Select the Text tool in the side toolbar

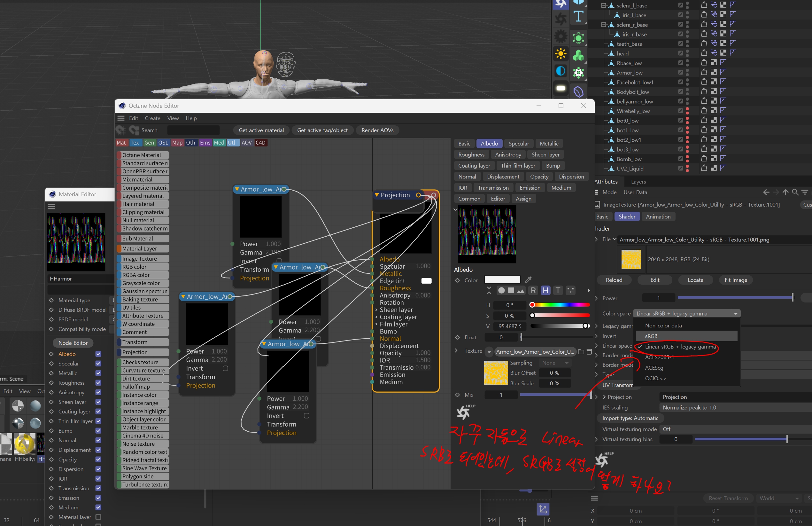[x=578, y=16]
